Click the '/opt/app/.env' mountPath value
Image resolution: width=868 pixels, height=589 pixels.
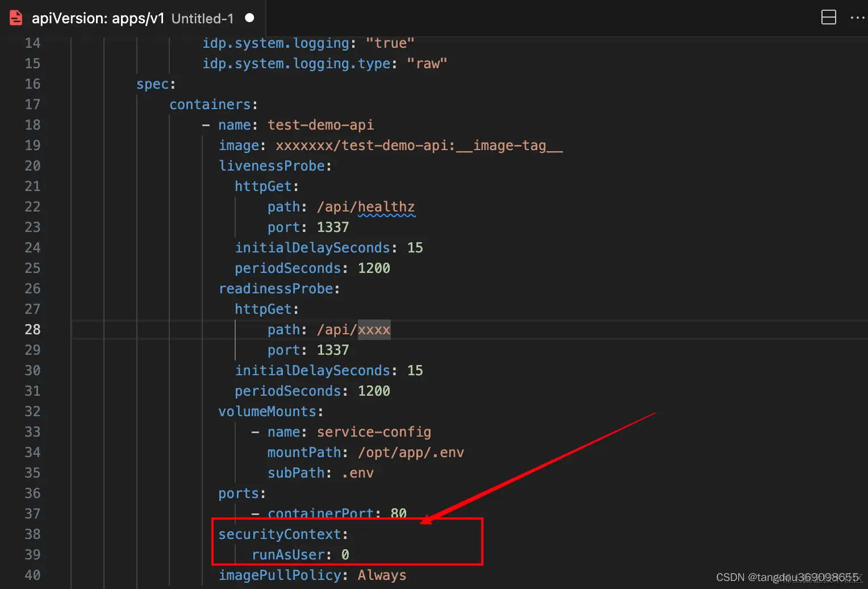click(411, 453)
